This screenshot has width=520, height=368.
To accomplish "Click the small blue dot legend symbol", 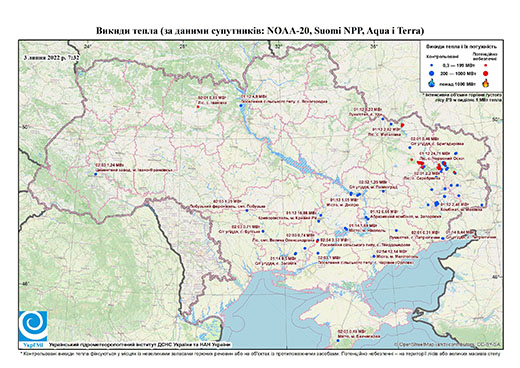I will click(432, 65).
